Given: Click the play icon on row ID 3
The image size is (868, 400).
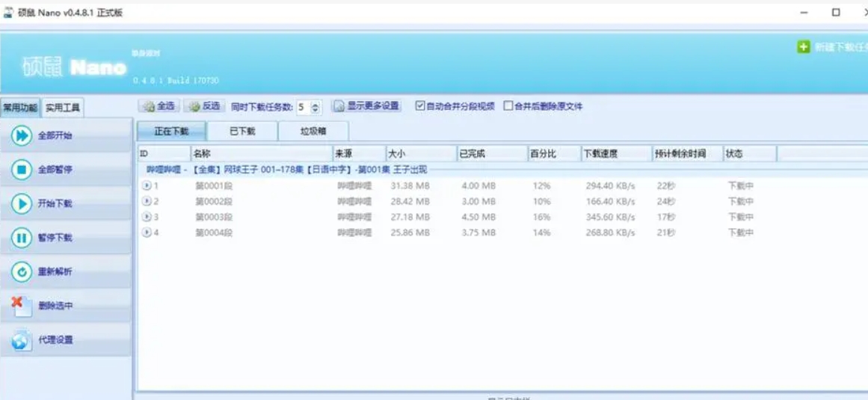Looking at the screenshot, I should (x=147, y=217).
